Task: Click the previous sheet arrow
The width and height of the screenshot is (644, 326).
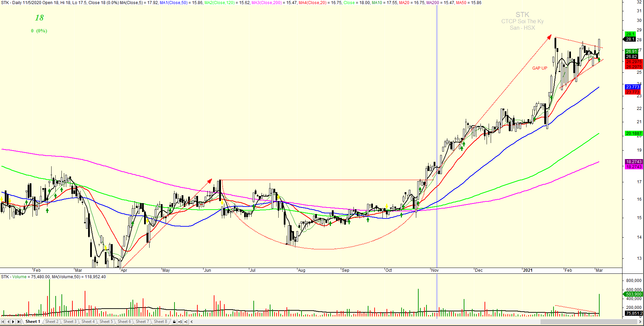Action: (x=9, y=322)
